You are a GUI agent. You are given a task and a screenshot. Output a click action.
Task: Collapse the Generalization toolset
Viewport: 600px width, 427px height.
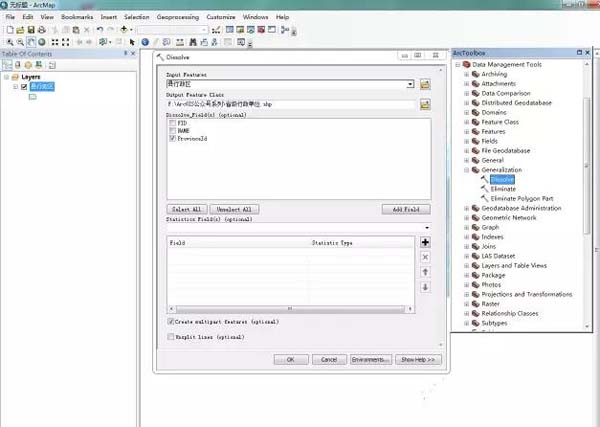(x=466, y=170)
